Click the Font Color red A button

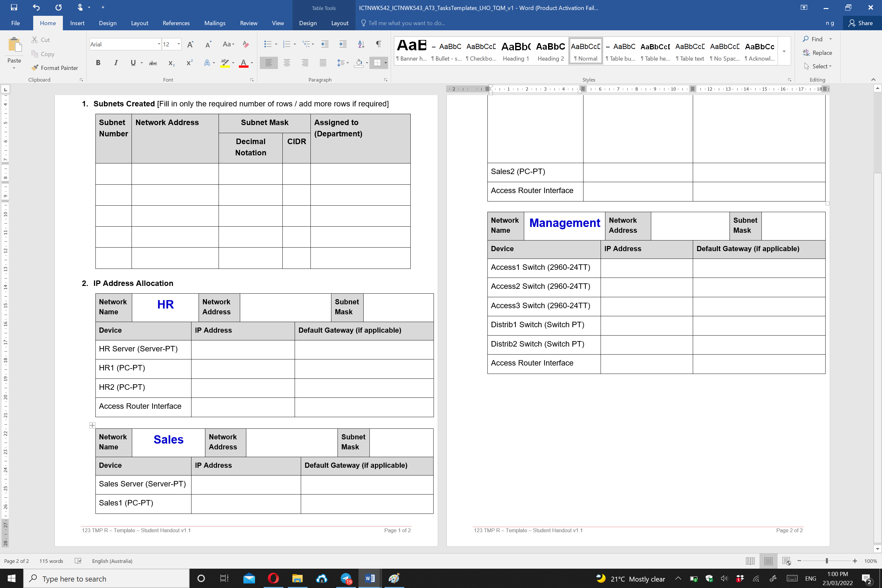[243, 63]
